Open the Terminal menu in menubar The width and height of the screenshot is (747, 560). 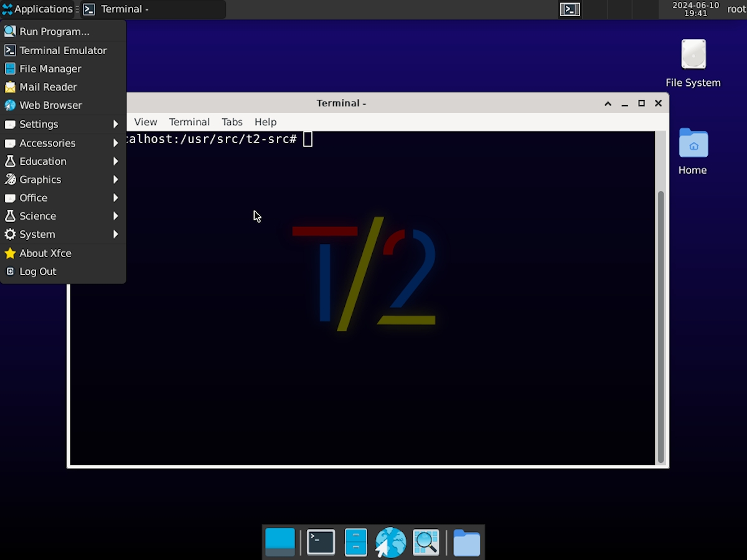[x=189, y=122]
